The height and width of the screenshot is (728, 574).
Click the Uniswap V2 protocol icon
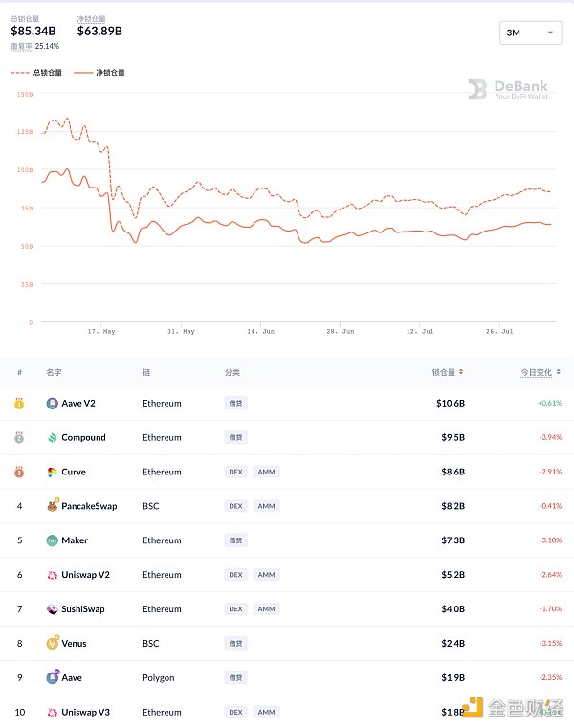tap(52, 575)
